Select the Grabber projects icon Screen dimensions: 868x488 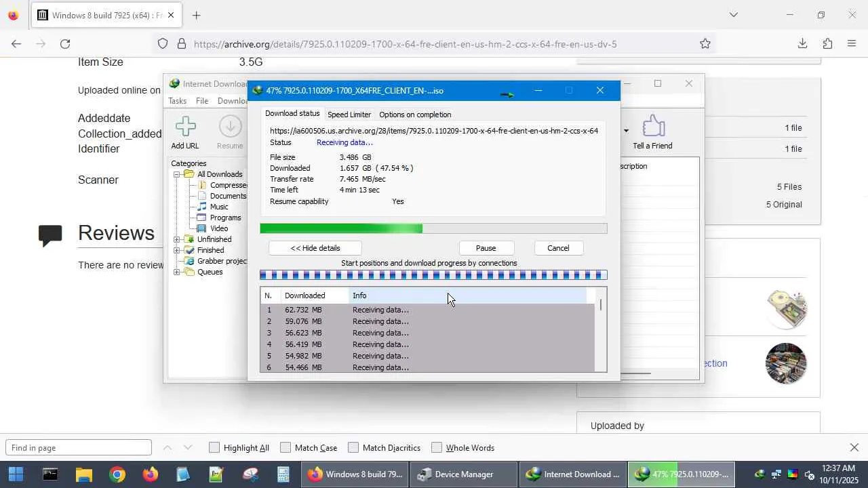[x=189, y=261]
